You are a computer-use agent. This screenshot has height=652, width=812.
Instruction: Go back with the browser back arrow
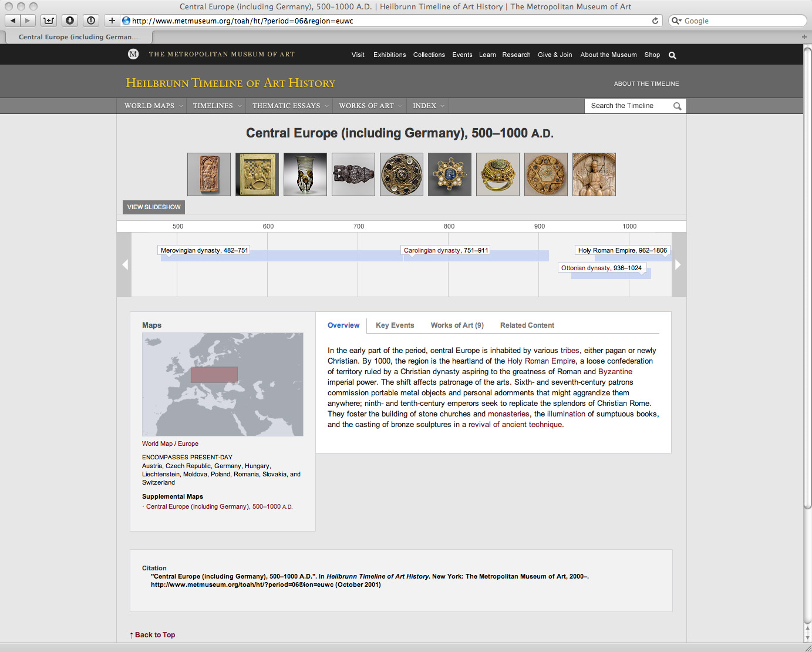[x=12, y=21]
